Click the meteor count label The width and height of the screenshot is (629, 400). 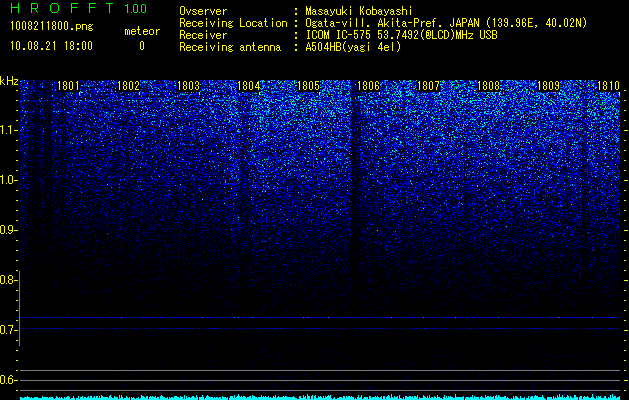[142, 31]
